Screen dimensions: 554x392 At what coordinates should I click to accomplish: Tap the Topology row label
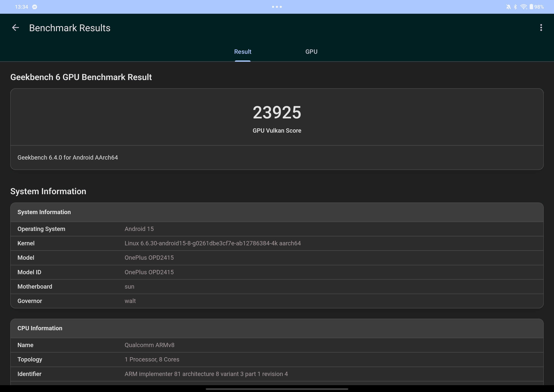point(30,360)
